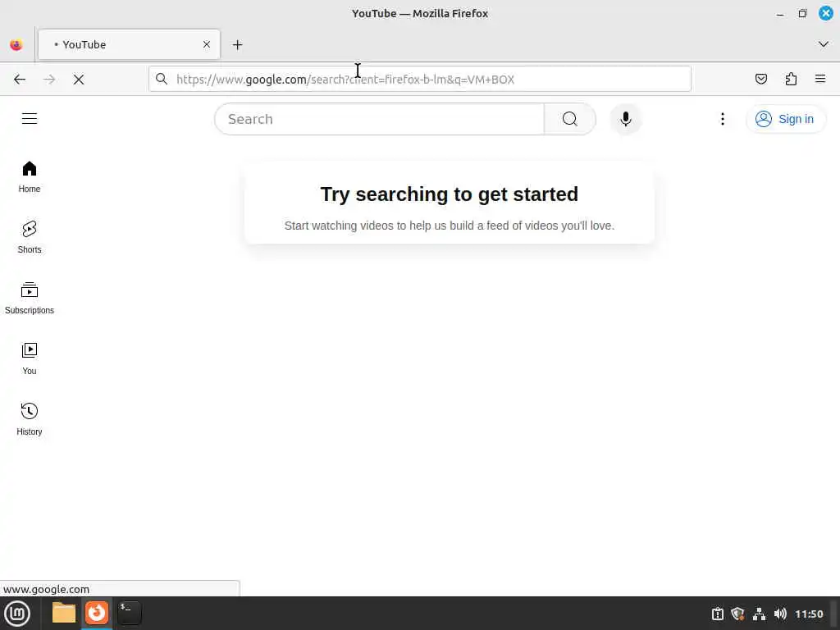Stop page loading with X button
This screenshot has height=630, width=840.
79,80
